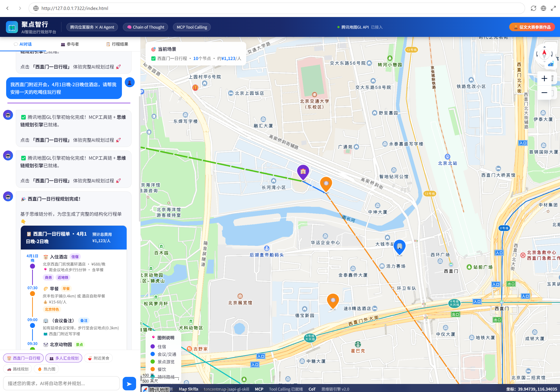Viewport: 560px width, 392px height.
Task: Click the blue send message arrow button
Action: (x=129, y=384)
